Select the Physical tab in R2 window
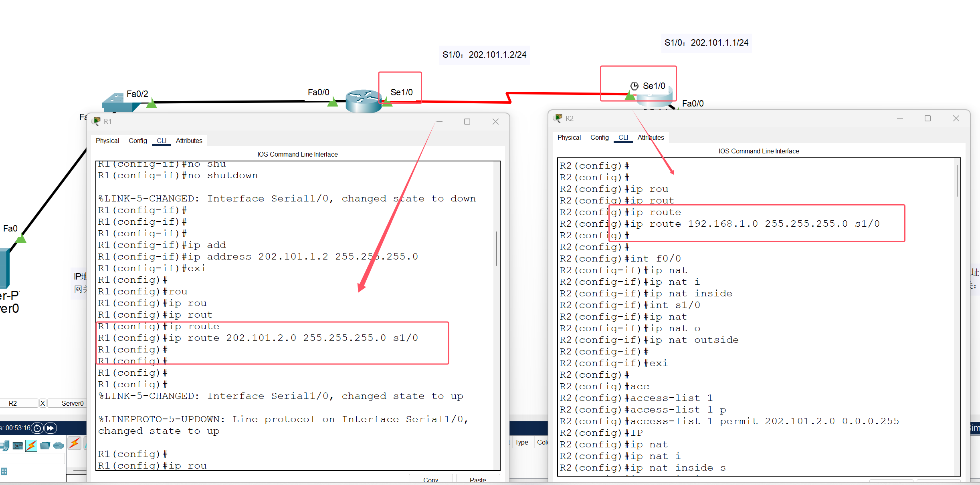The width and height of the screenshot is (980, 485). (569, 137)
